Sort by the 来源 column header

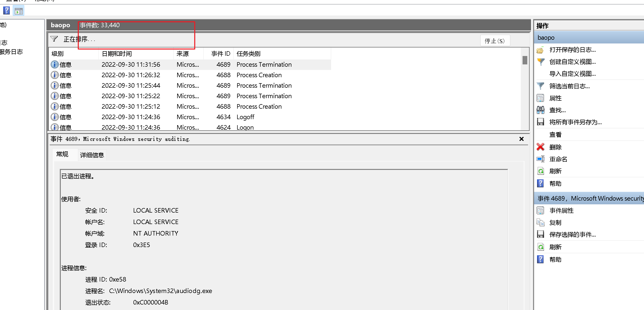click(x=188, y=54)
